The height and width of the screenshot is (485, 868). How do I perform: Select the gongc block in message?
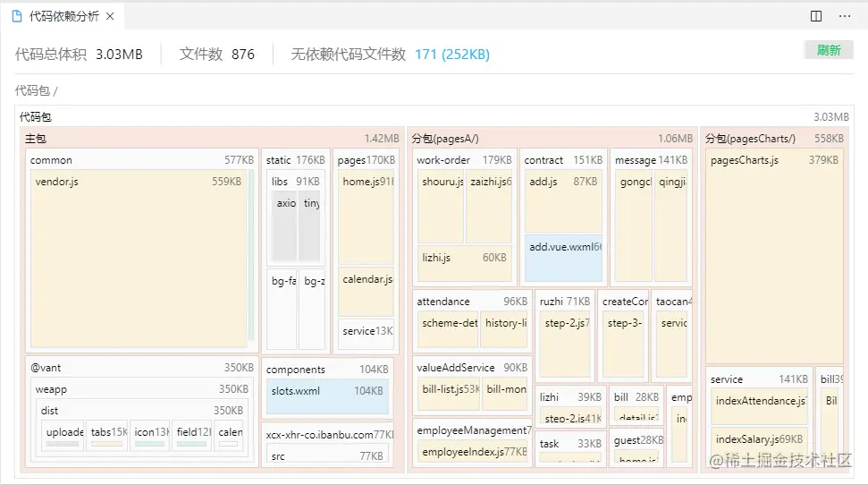point(633,225)
